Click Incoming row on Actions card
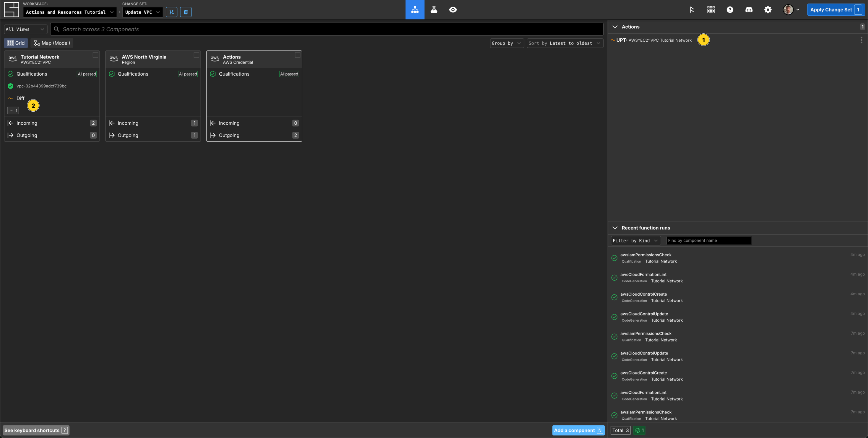 point(254,123)
